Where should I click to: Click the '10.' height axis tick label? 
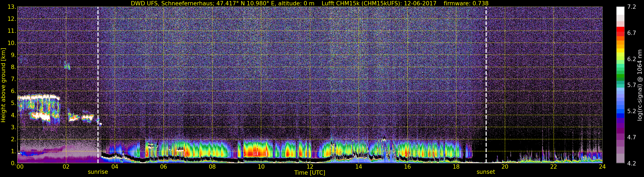[12, 43]
